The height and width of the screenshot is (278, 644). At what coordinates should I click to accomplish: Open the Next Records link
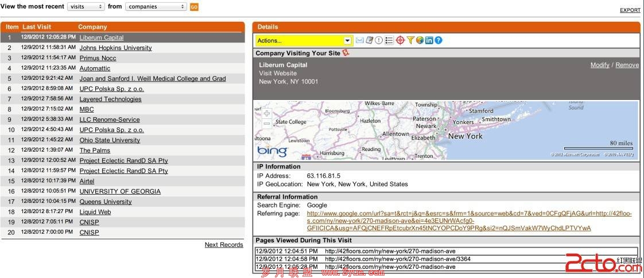click(x=224, y=245)
